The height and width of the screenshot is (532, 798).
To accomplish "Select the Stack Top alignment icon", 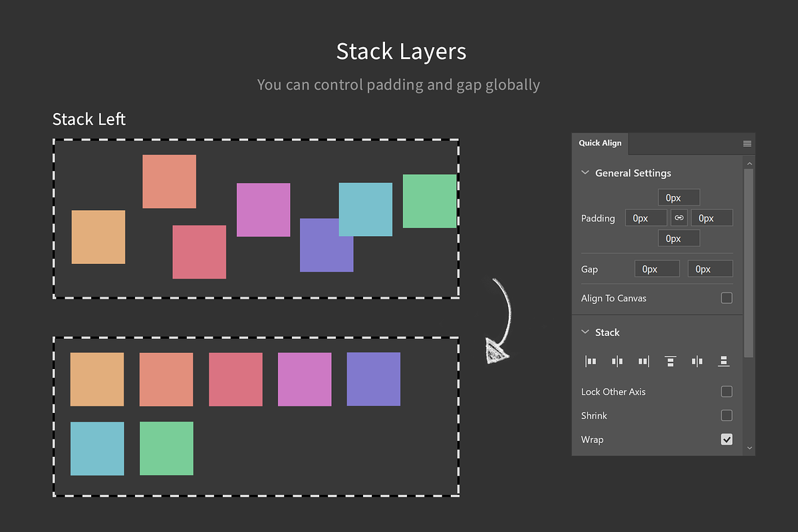I will coord(670,361).
